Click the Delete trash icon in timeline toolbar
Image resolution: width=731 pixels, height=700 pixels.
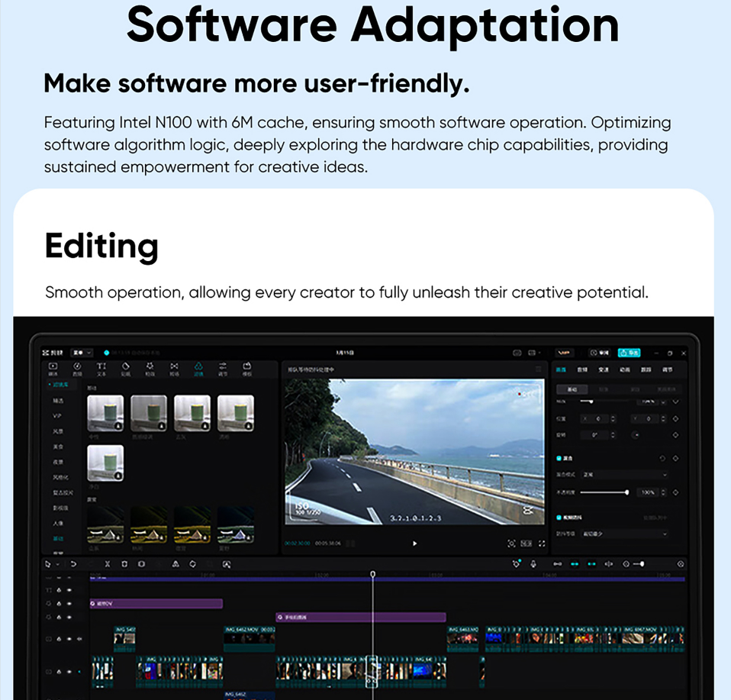coord(124,564)
